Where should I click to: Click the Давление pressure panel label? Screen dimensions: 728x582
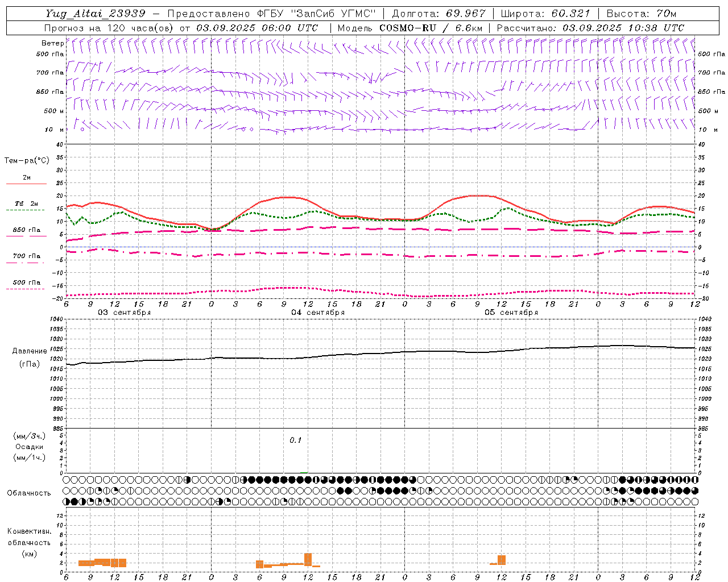pos(30,351)
